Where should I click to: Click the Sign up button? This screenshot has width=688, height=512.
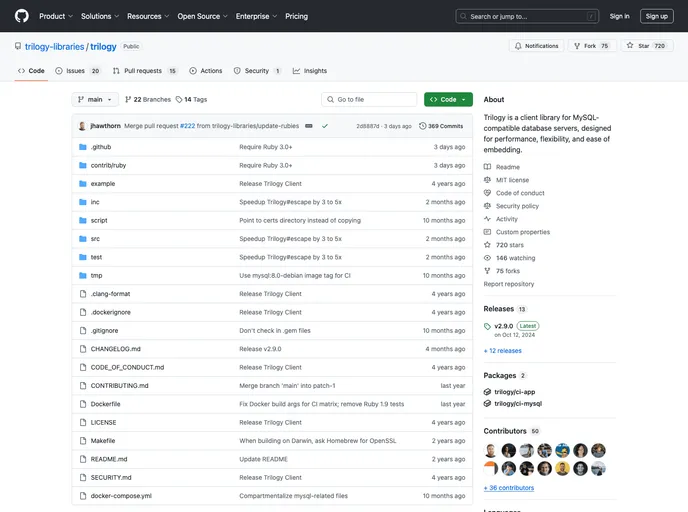(x=656, y=16)
